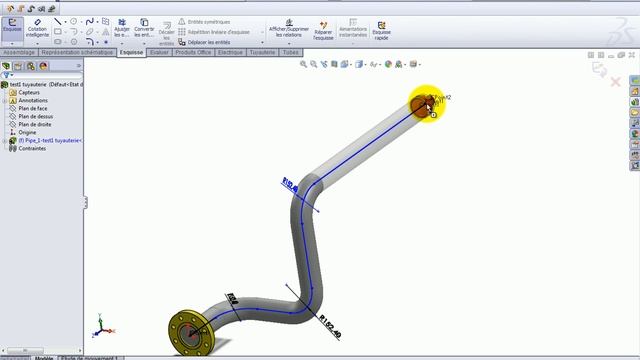Select Capteurs in the tree
Viewport: 640px width, 360px height.
pos(29,93)
